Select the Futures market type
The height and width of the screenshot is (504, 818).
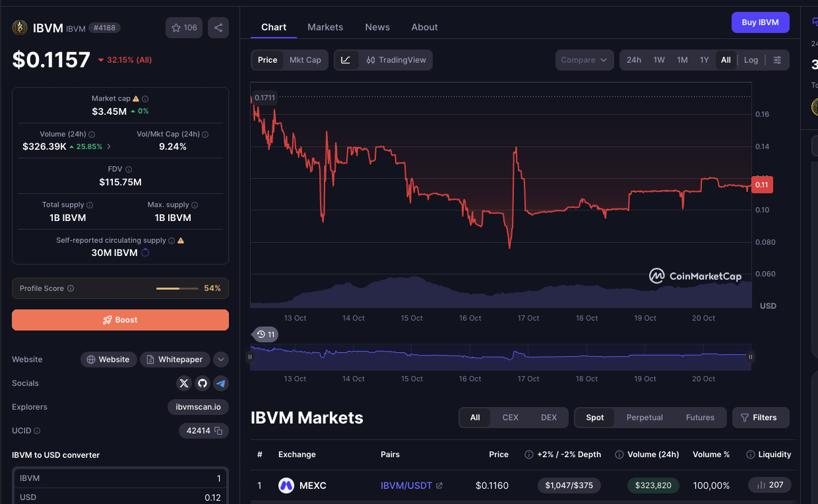700,418
